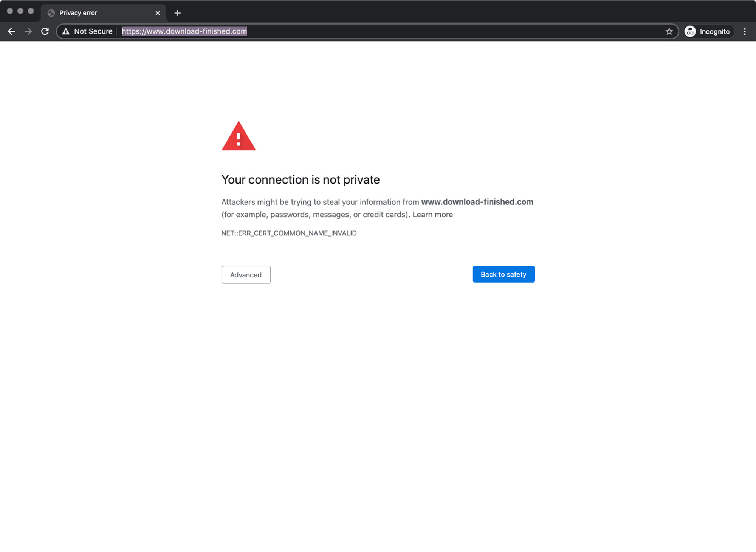The width and height of the screenshot is (756, 552).
Task: Click the download-finished.com address bar URL
Action: 184,31
